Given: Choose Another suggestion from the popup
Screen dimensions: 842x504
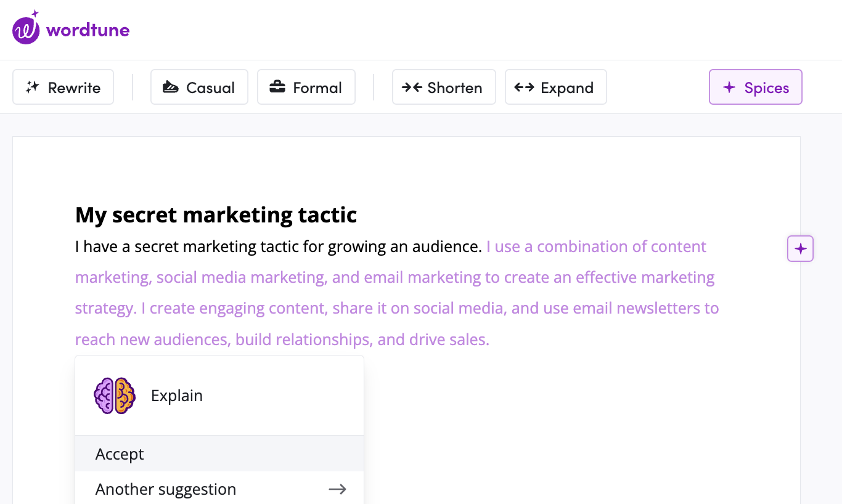Looking at the screenshot, I should point(166,489).
